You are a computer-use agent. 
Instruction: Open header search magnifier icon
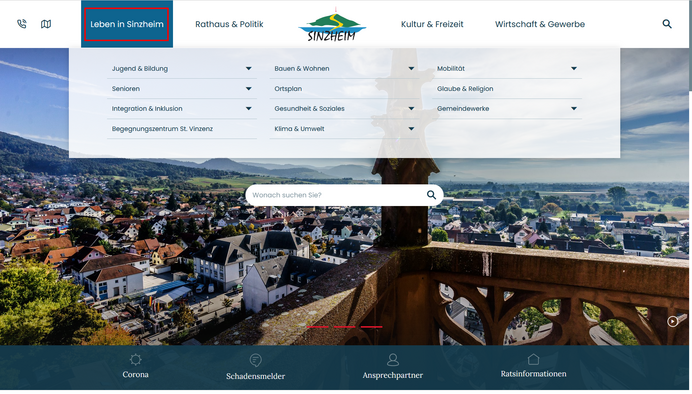coord(667,24)
